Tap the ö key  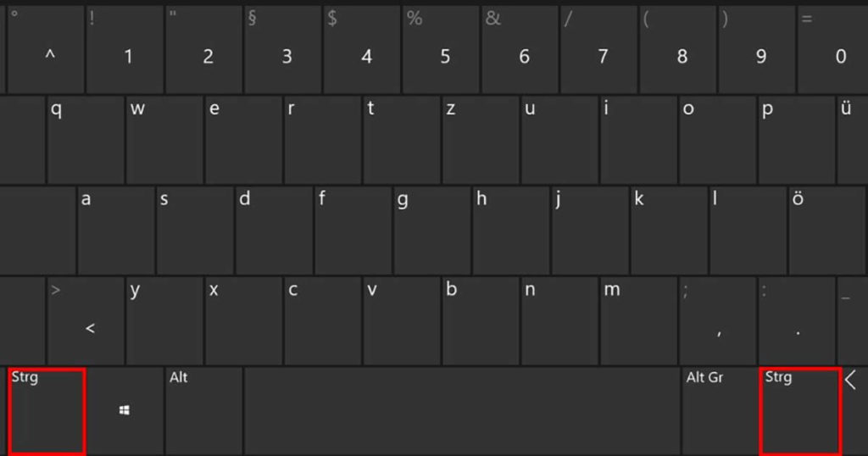tap(826, 231)
